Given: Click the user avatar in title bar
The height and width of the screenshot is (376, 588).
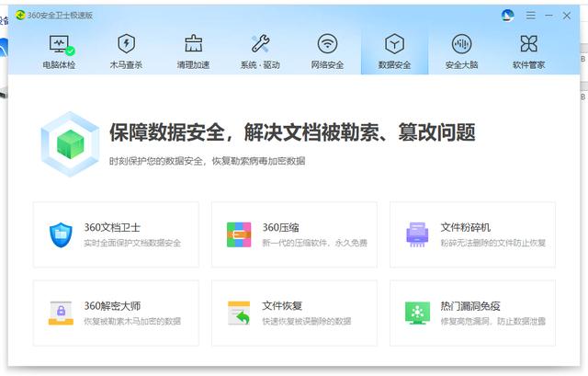Looking at the screenshot, I should point(507,15).
